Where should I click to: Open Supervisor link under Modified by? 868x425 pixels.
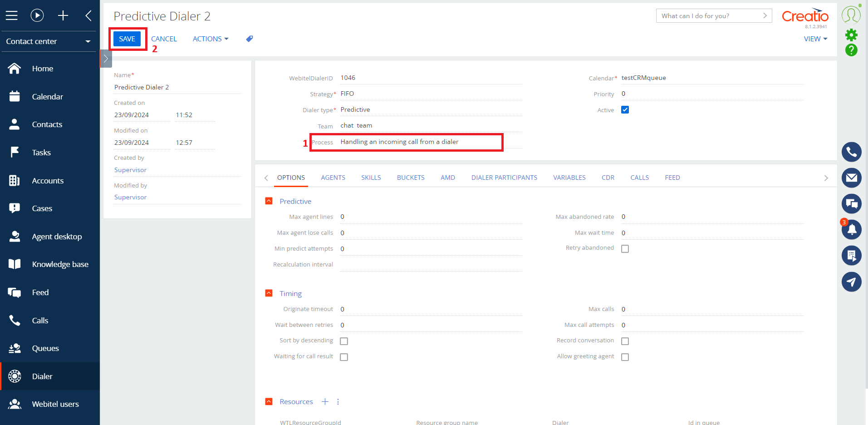[130, 197]
